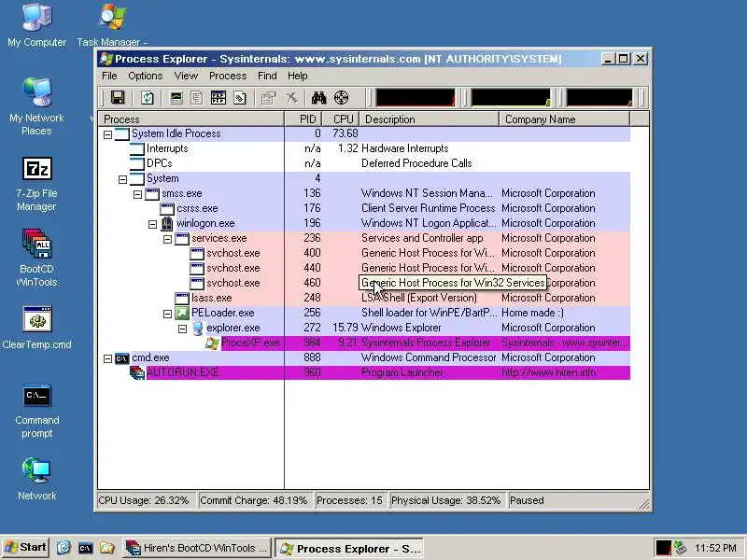Click the Process Explorer taskbar button

pos(350,548)
